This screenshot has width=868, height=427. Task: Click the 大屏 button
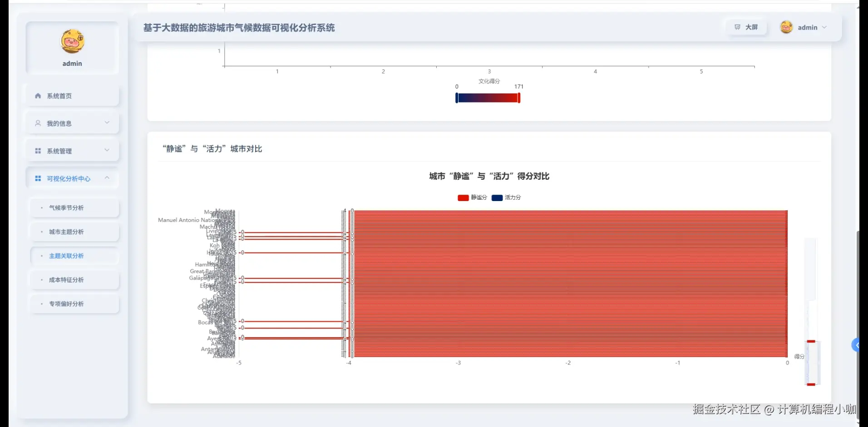click(x=746, y=27)
